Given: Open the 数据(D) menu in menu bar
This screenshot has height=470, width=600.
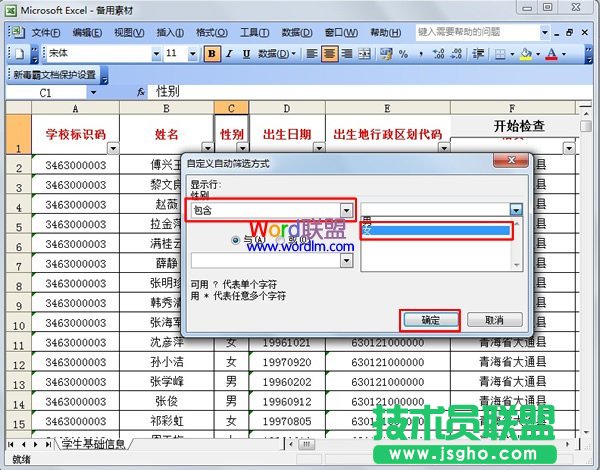Looking at the screenshot, I should click(x=297, y=33).
